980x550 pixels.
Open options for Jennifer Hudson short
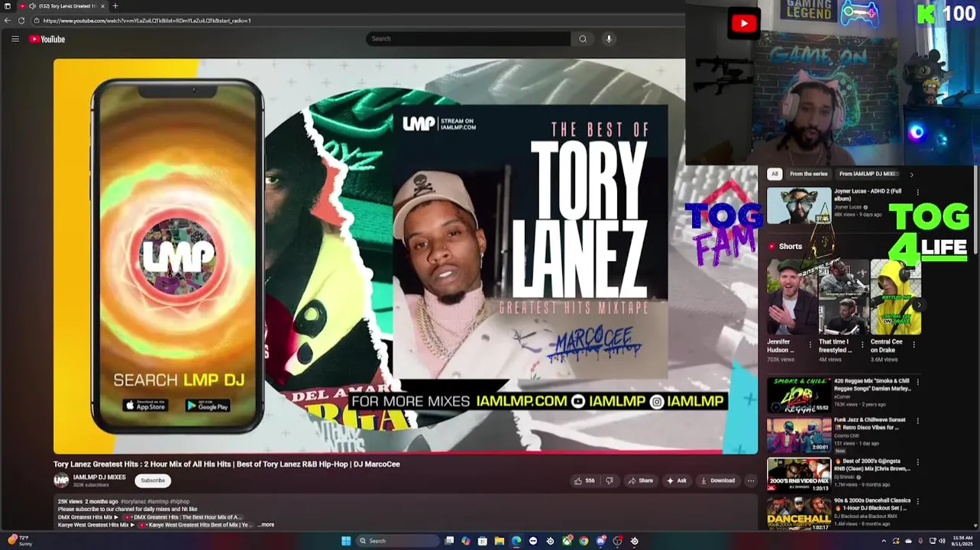(x=810, y=345)
